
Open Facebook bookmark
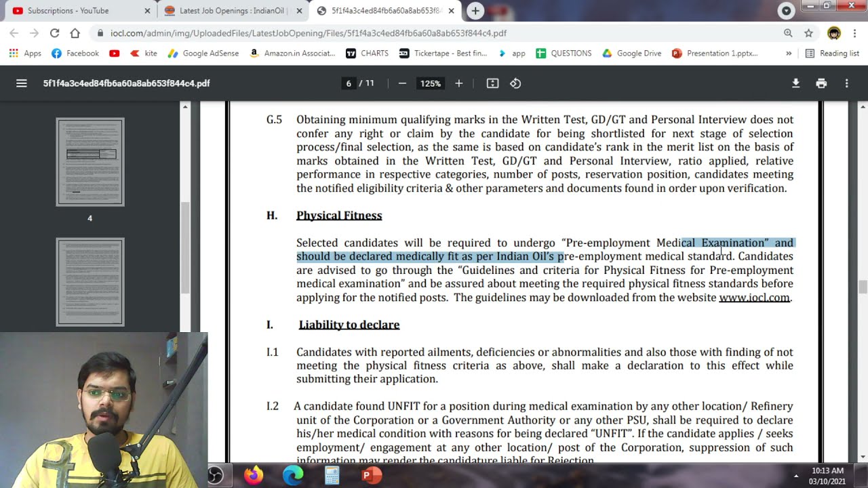(x=75, y=53)
